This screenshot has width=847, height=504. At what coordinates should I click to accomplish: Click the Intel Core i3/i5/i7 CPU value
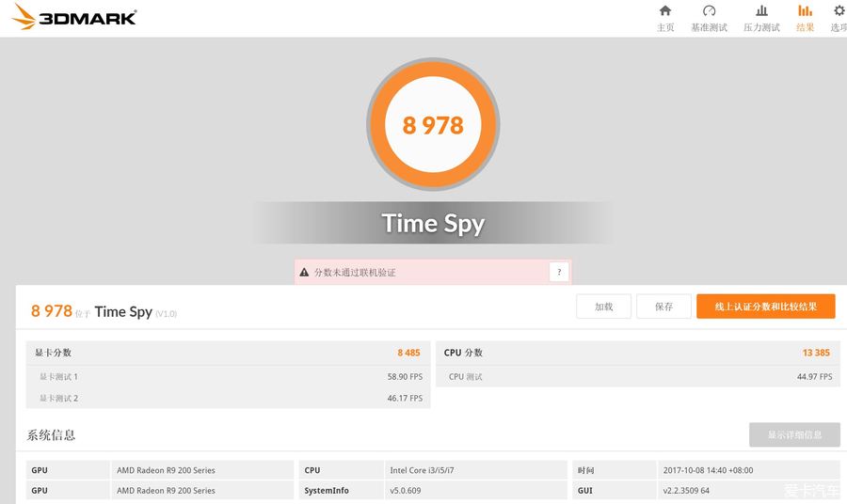pos(422,470)
